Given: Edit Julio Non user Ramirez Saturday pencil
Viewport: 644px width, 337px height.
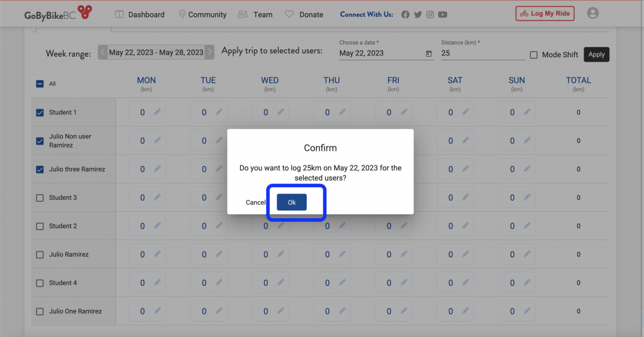Looking at the screenshot, I should coord(466,140).
